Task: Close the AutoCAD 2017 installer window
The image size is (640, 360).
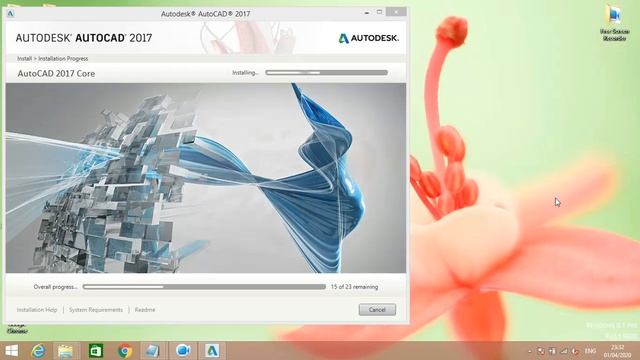Action: pyautogui.click(x=396, y=12)
